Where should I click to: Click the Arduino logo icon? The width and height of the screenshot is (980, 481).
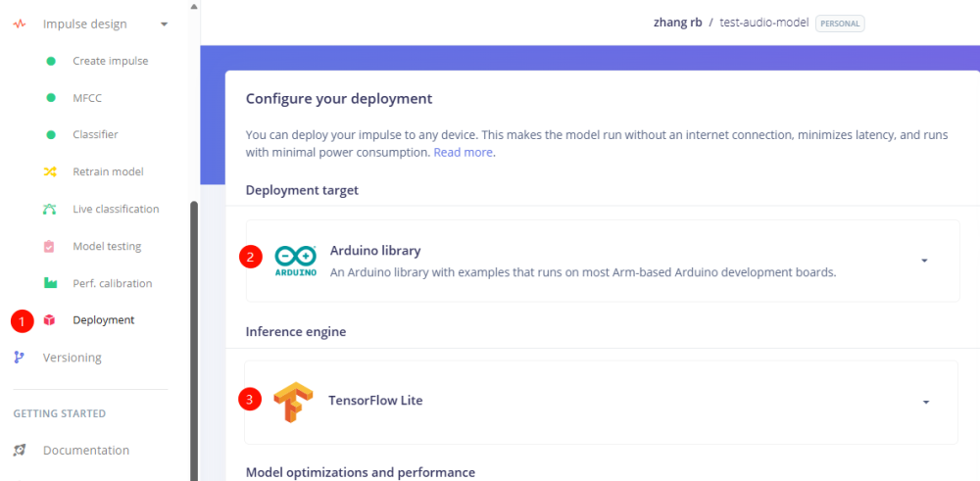(x=296, y=261)
